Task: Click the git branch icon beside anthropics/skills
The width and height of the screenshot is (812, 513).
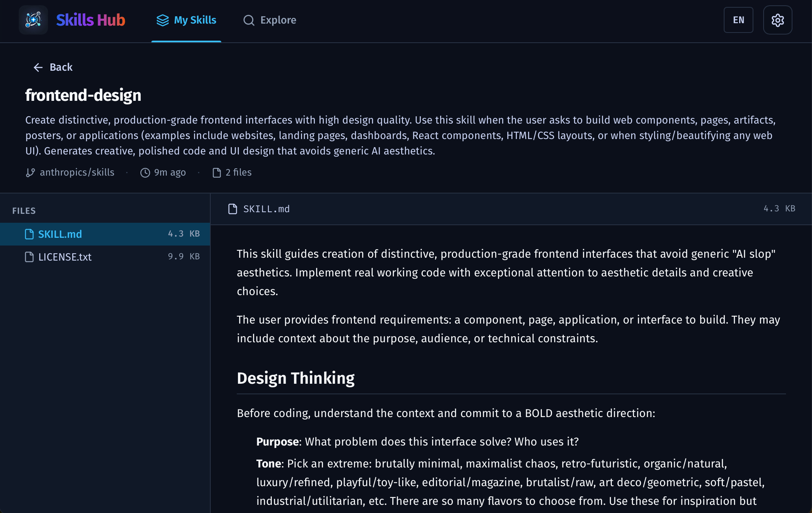Action: point(30,173)
